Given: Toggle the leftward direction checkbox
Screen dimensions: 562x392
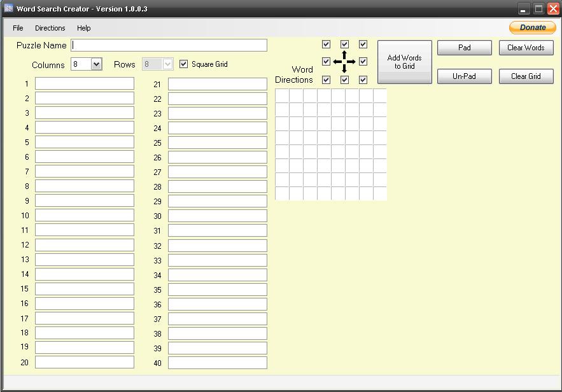Looking at the screenshot, I should pos(326,61).
